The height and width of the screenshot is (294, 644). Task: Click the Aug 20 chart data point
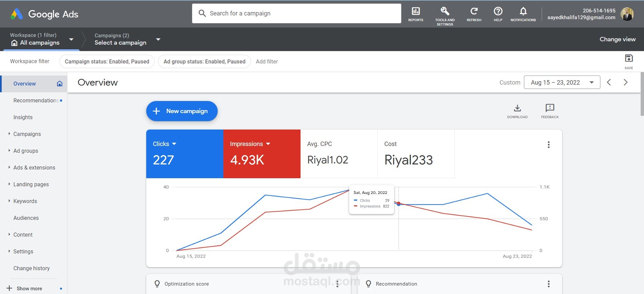[x=398, y=204]
